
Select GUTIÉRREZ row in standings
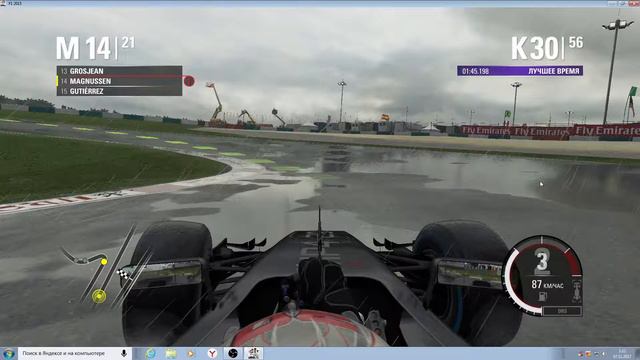[x=119, y=91]
